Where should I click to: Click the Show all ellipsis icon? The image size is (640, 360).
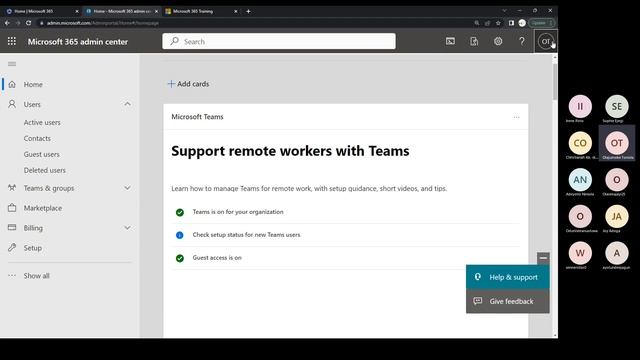tap(12, 276)
